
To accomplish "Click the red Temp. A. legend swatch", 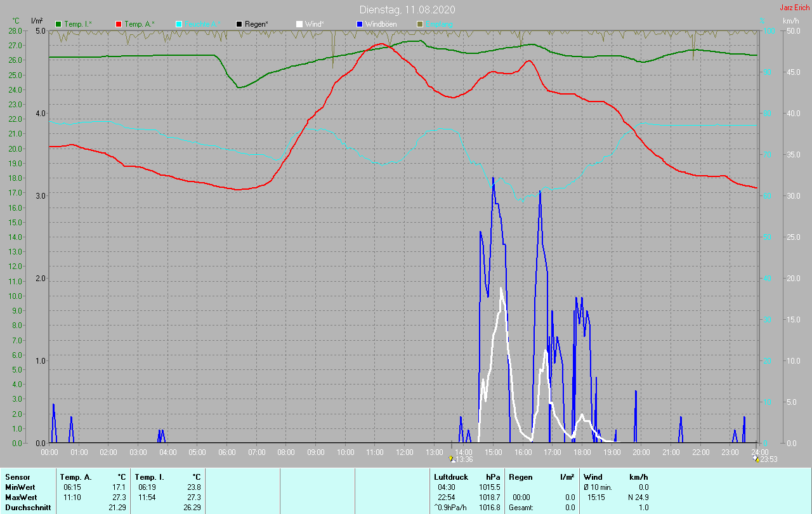I will click(x=119, y=24).
